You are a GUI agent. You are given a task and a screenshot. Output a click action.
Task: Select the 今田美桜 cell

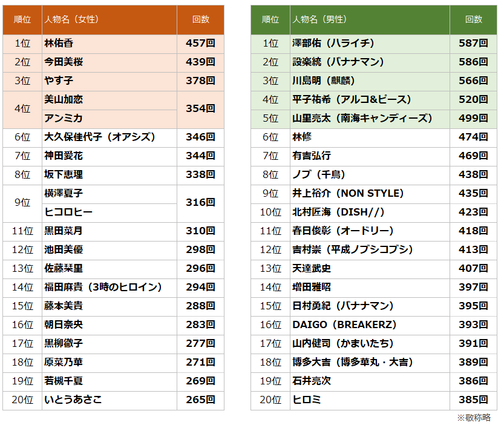pyautogui.click(x=64, y=62)
